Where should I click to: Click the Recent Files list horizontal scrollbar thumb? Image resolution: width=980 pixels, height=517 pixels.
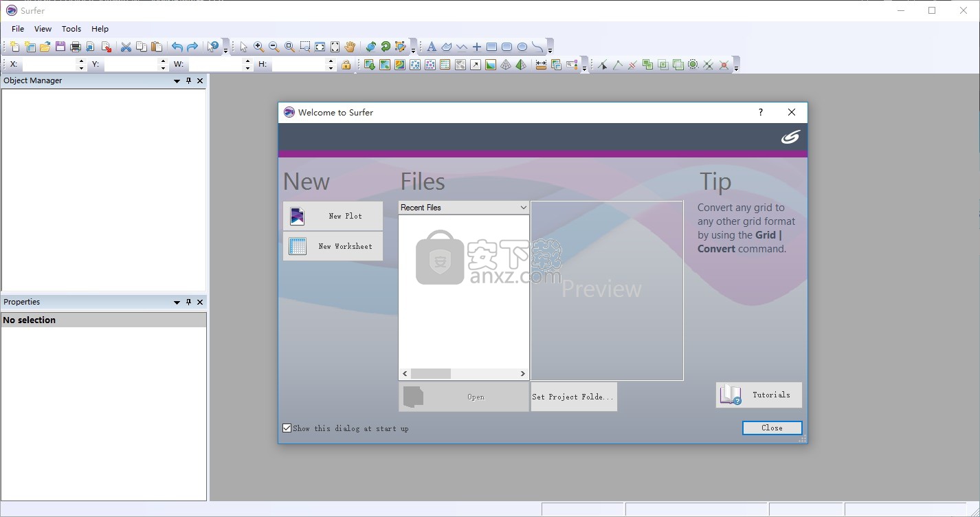pos(431,374)
